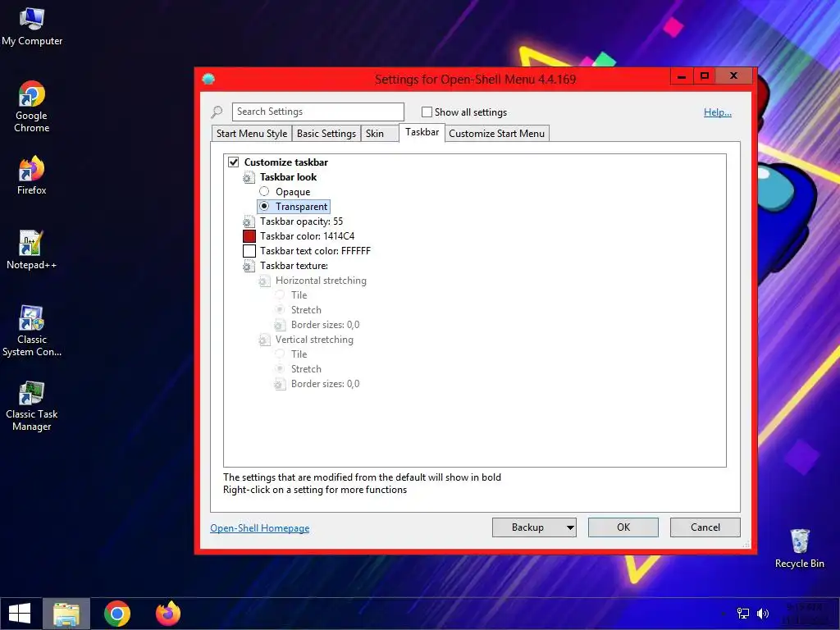
Task: Launch Google Chrome desktop shortcut
Action: click(32, 107)
